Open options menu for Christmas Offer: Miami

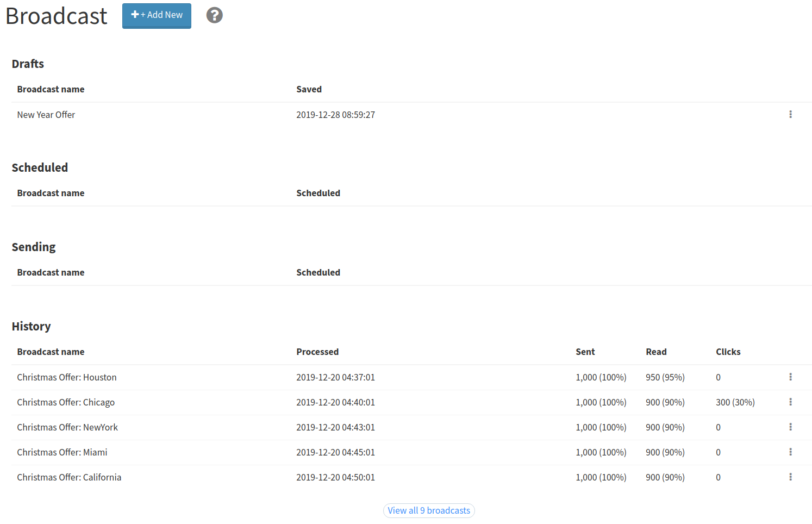pyautogui.click(x=790, y=452)
